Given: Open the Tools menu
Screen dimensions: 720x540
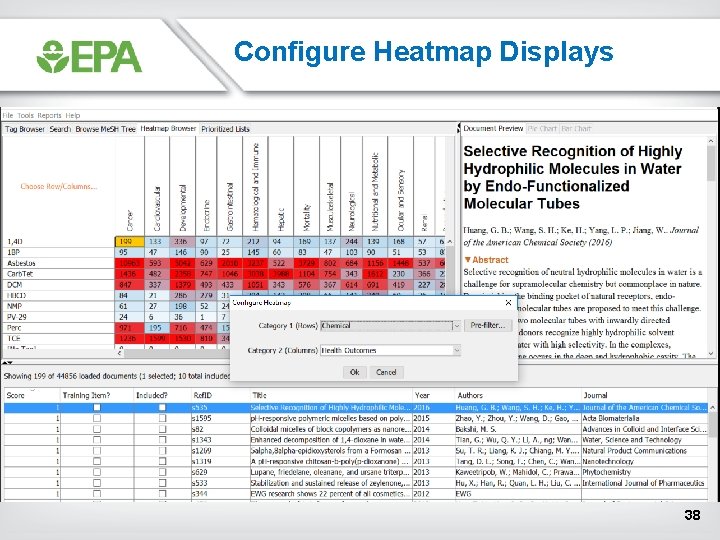Looking at the screenshot, I should coord(25,115).
